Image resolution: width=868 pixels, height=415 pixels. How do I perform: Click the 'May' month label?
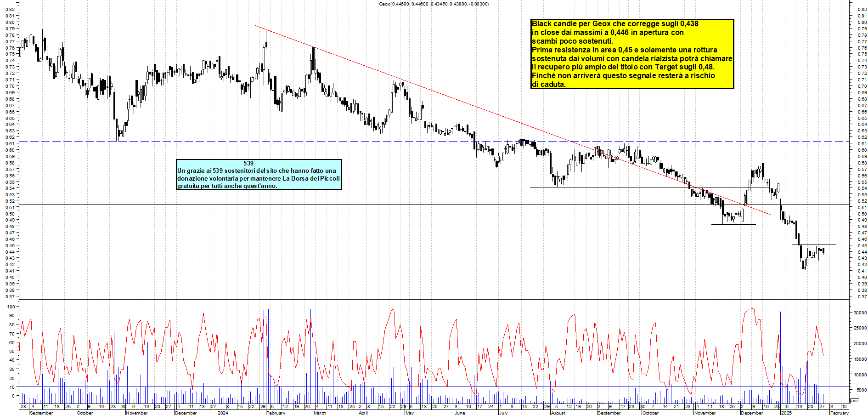pos(410,413)
